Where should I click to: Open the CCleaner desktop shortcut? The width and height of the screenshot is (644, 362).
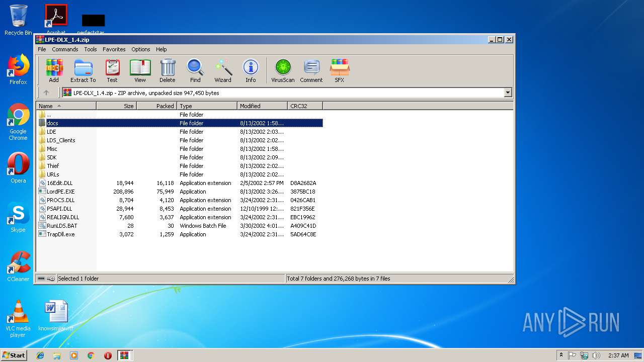click(x=18, y=266)
